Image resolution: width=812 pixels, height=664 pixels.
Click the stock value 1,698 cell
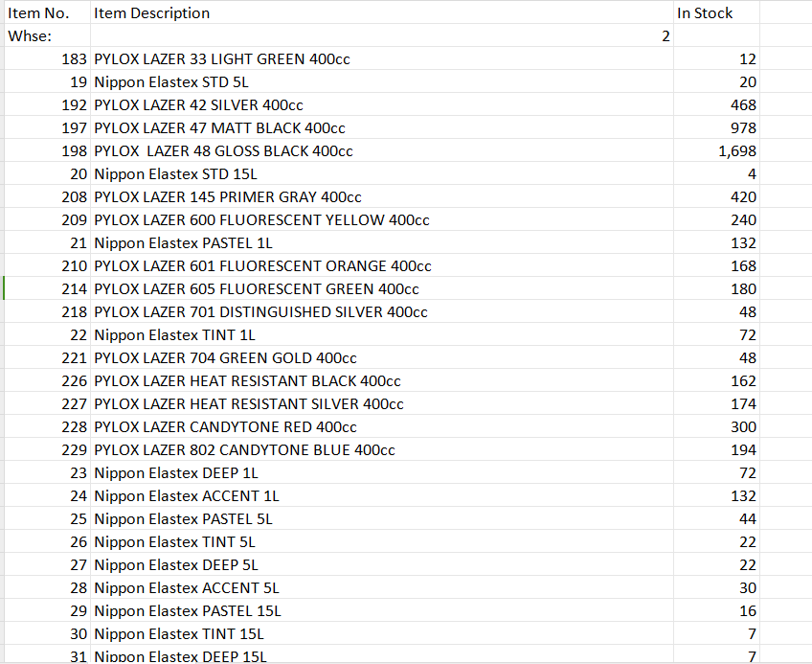735,151
